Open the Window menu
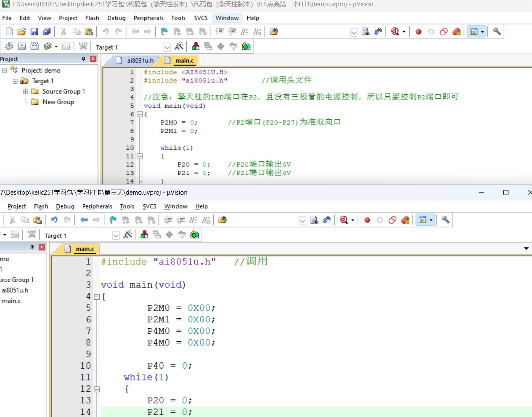The height and width of the screenshot is (417, 532). 227,18
